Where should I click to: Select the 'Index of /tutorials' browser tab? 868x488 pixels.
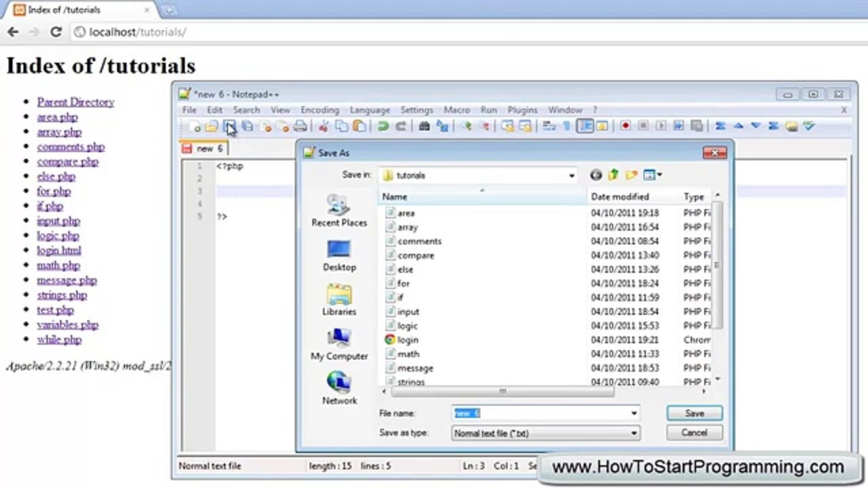81,10
